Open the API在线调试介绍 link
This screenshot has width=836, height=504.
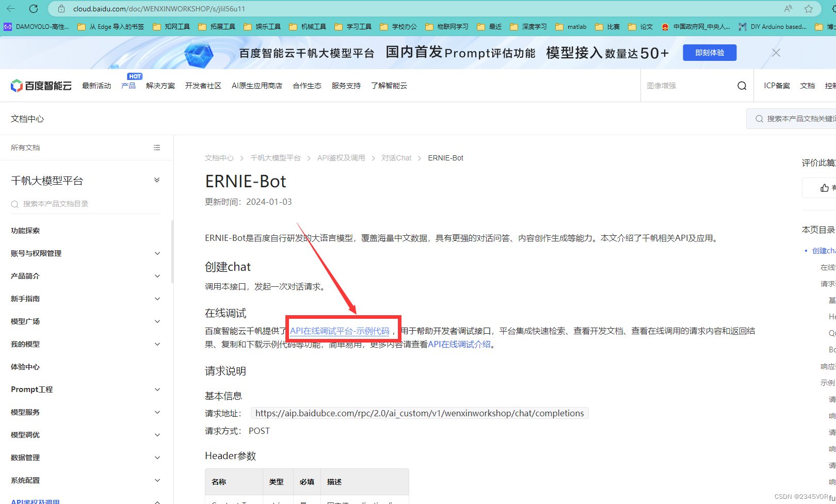click(459, 344)
